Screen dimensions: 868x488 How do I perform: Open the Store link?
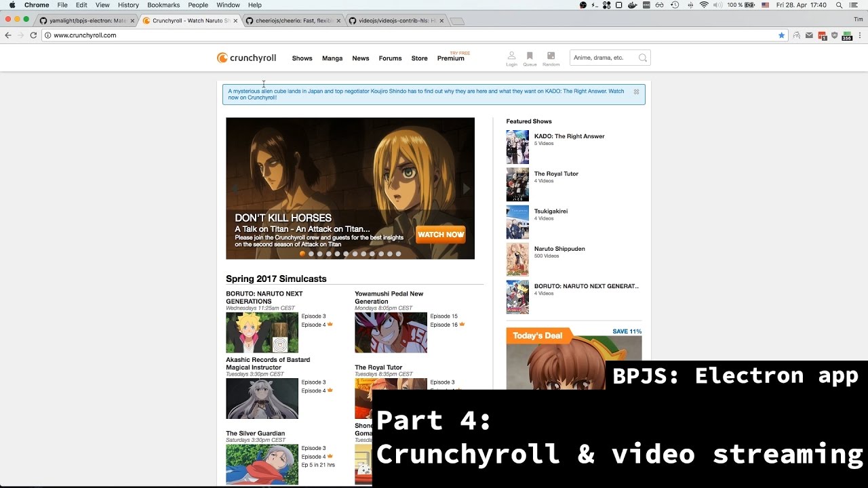pos(420,58)
